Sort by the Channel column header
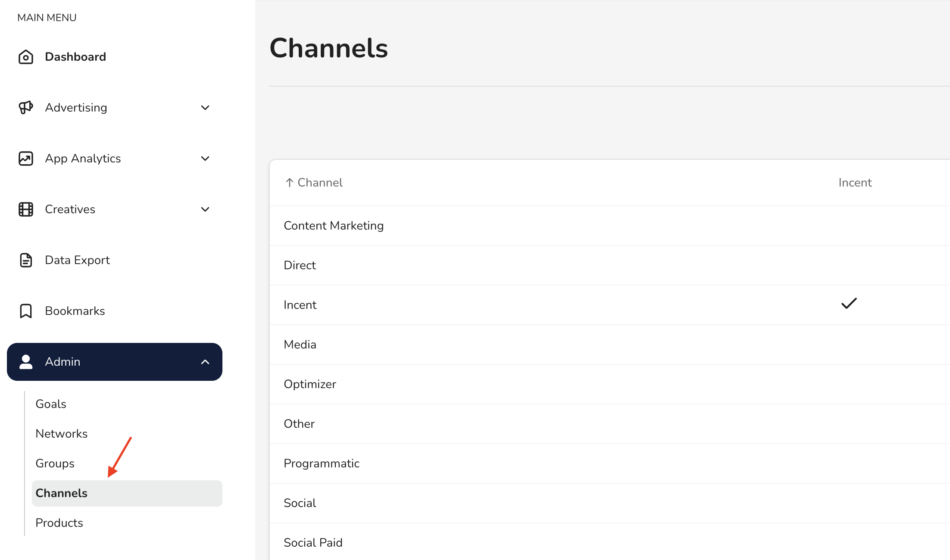Viewport: 950px width, 560px height. tap(320, 183)
